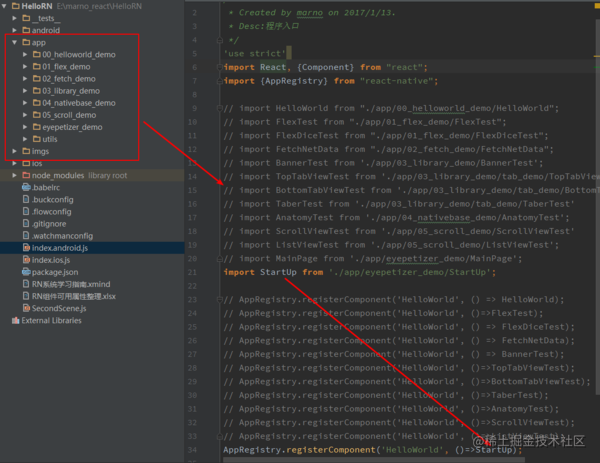Toggle comment fold marker on line 4
The image size is (600, 463).
(x=220, y=40)
